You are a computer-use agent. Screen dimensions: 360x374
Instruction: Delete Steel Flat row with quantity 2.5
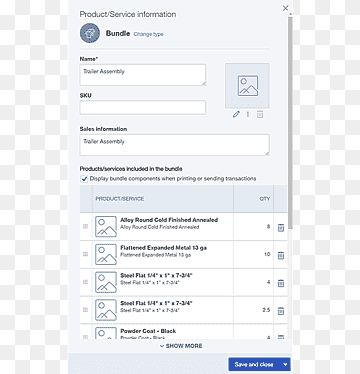pyautogui.click(x=281, y=311)
